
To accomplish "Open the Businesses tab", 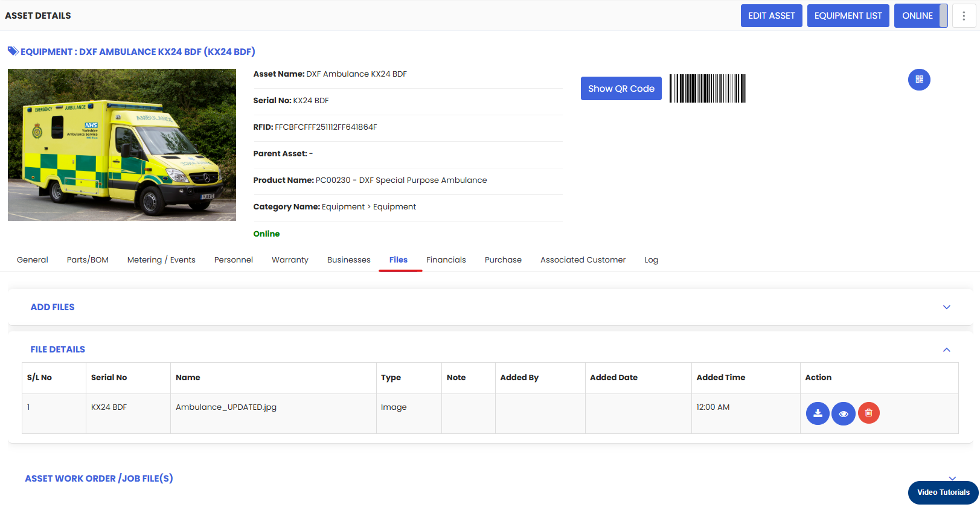I will click(x=349, y=260).
